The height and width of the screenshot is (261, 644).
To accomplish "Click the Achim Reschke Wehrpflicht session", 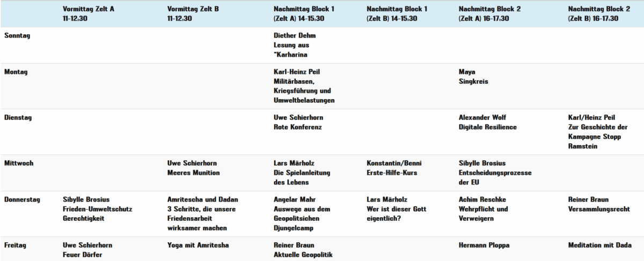I will pos(483,208).
